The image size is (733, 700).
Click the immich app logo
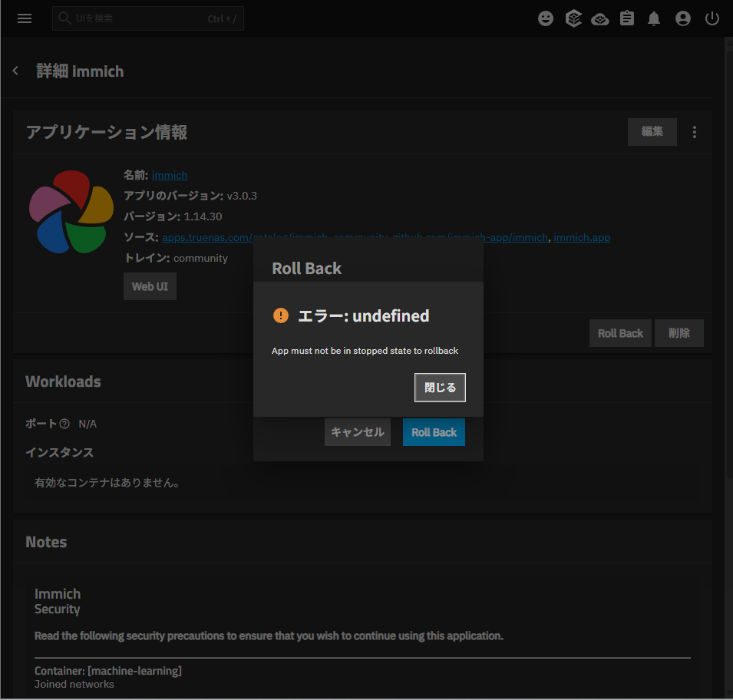(x=71, y=211)
